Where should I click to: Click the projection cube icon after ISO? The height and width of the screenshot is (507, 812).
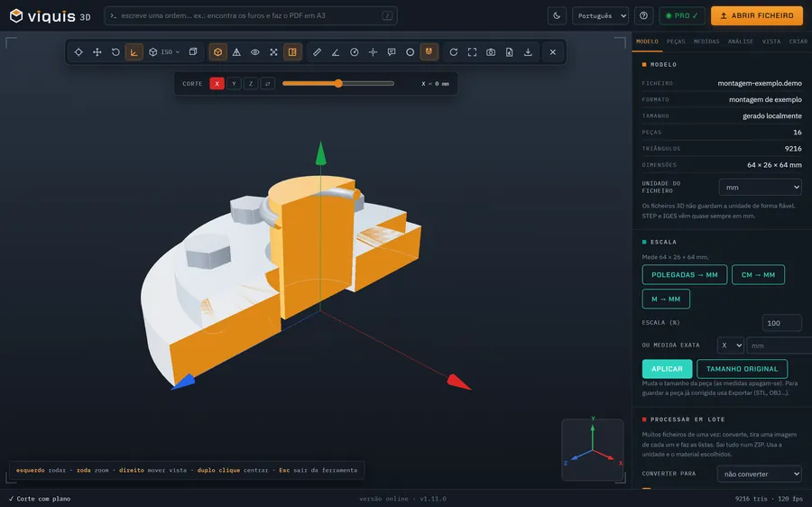pos(193,52)
